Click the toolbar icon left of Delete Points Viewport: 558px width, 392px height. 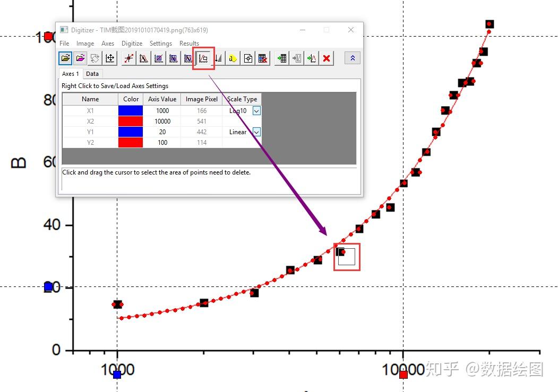click(x=188, y=58)
